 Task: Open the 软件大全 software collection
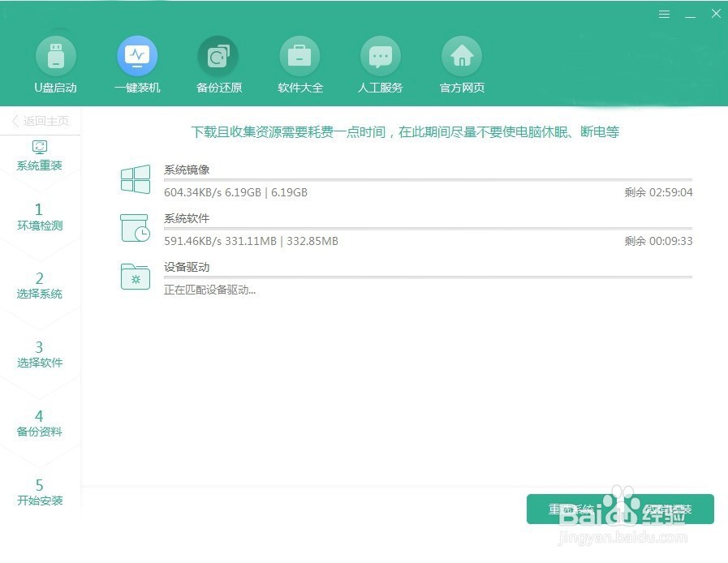tap(299, 54)
